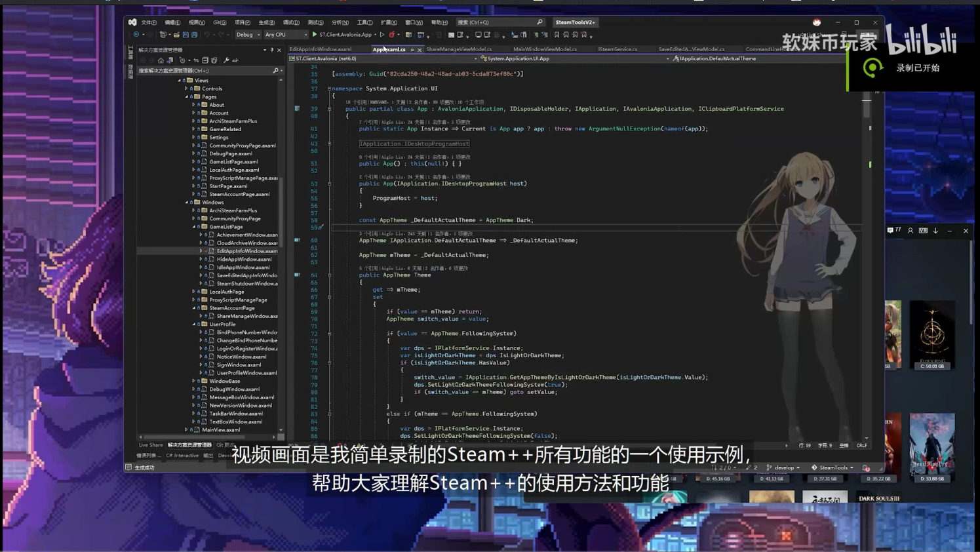
Task: Toggle the pending changes filter clock icon
Action: pos(183,60)
